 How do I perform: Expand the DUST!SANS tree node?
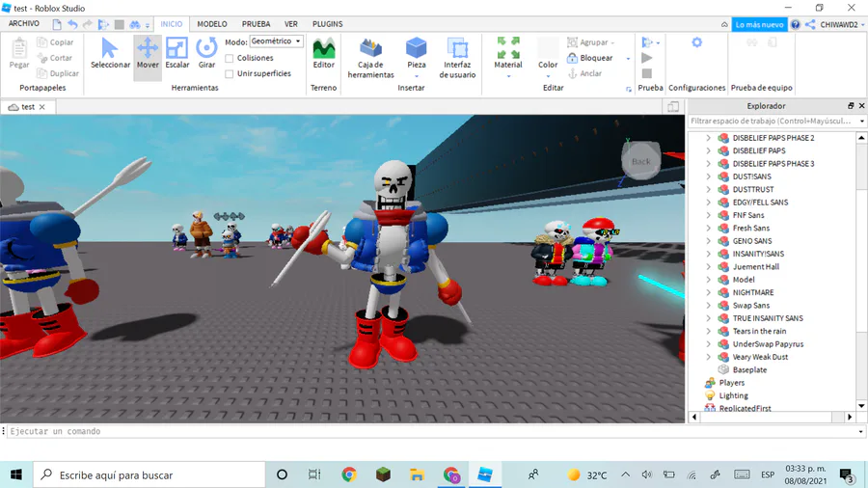point(708,176)
